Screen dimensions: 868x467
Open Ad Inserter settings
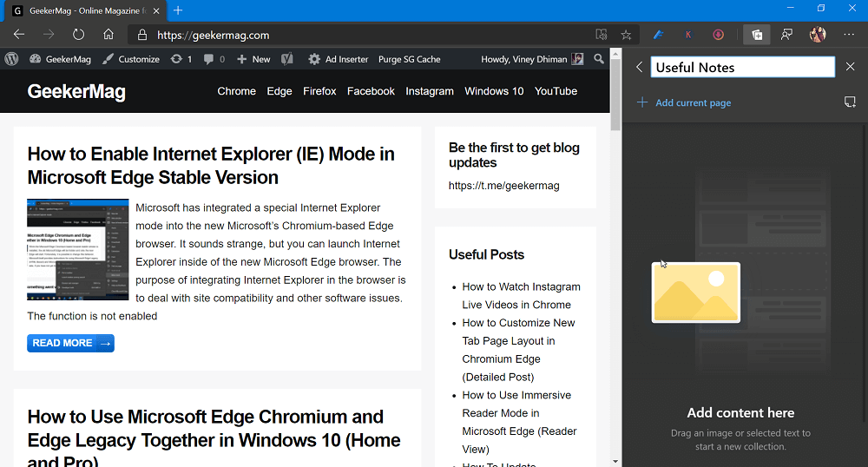pos(339,59)
